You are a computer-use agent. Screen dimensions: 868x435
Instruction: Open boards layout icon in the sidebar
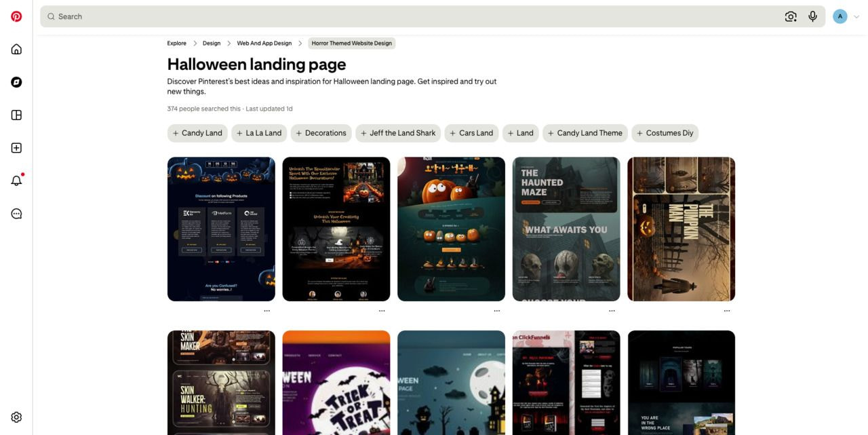(x=16, y=115)
